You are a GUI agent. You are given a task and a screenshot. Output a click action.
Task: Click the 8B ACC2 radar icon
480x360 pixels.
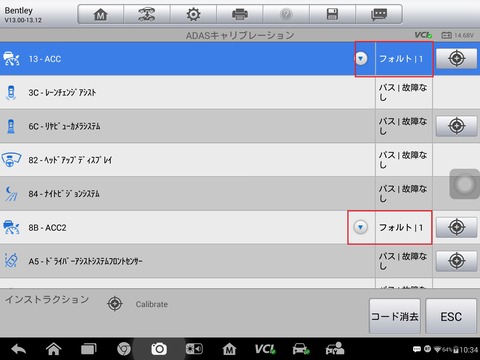click(11, 227)
